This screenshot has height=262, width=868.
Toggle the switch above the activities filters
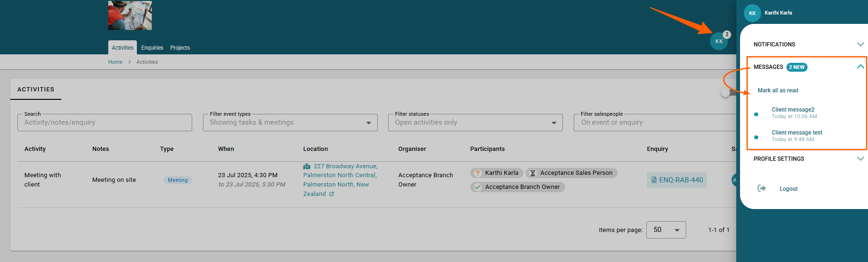coord(728,93)
